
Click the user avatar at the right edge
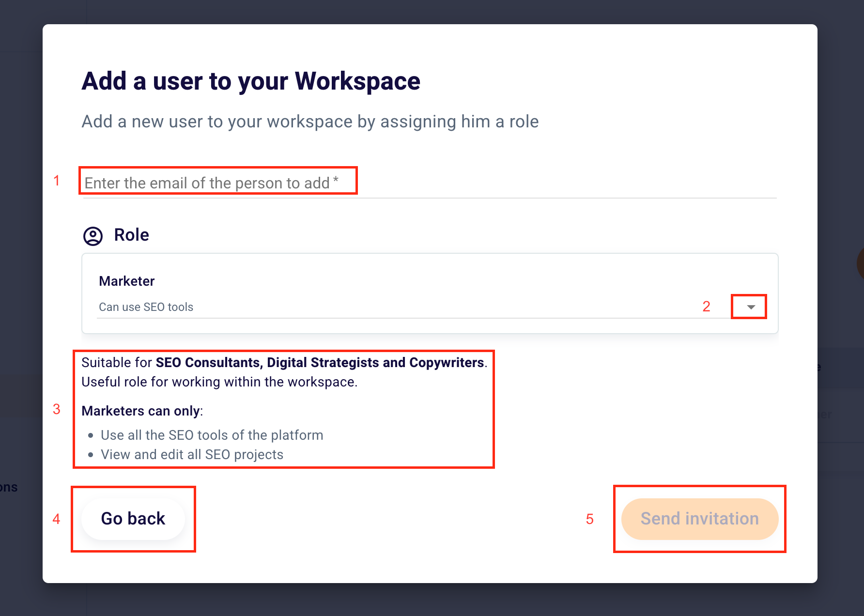(861, 264)
